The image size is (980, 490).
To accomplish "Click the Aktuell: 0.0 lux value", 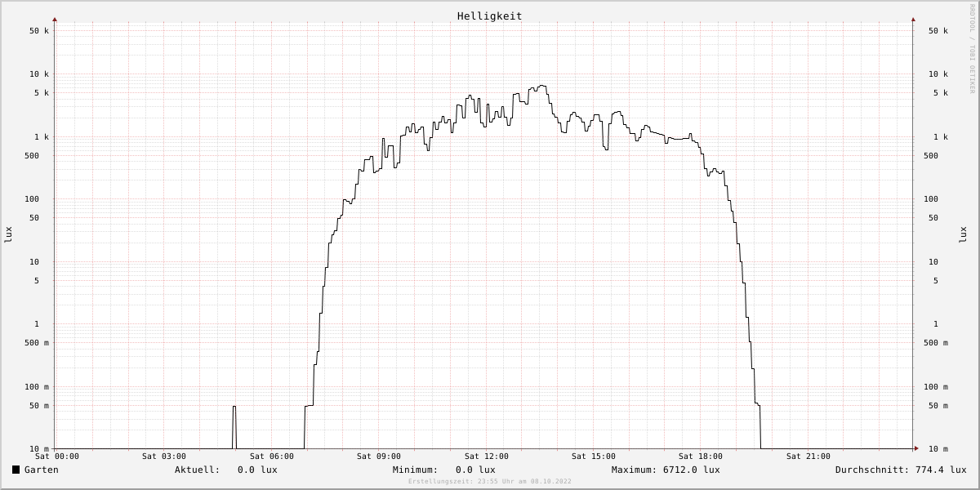I will click(x=226, y=470).
